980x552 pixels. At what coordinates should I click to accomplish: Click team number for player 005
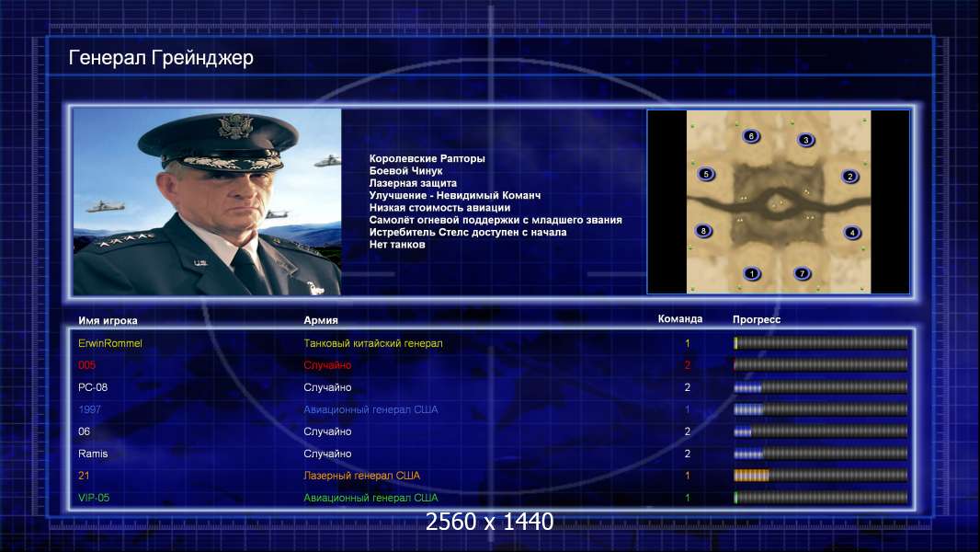(x=688, y=365)
